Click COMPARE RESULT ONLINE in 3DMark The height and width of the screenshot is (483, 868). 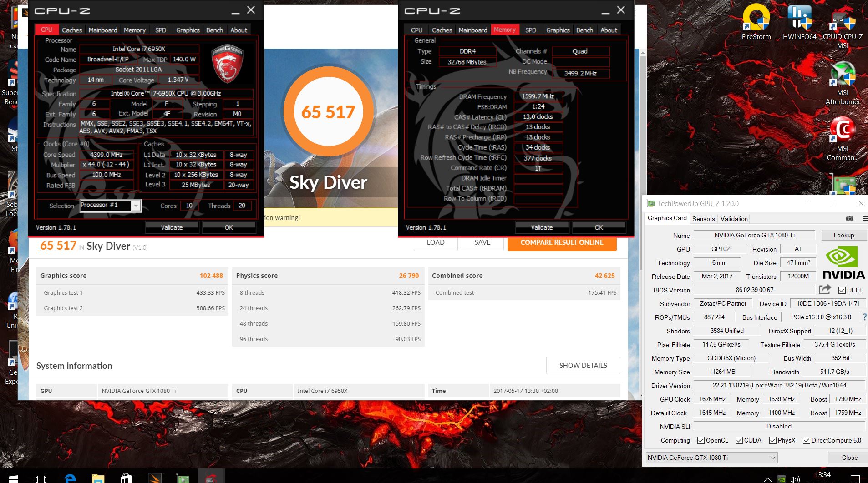pos(562,242)
